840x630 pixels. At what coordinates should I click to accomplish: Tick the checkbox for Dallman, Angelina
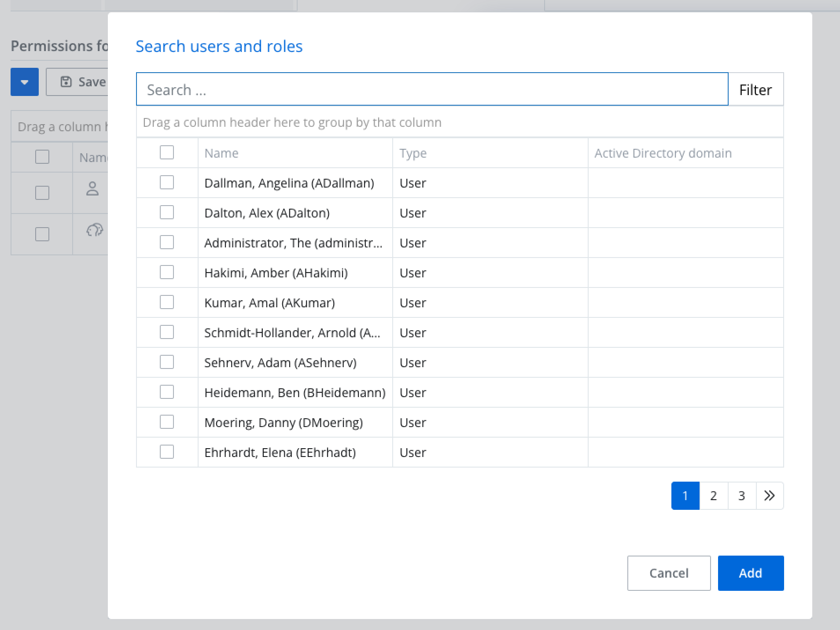click(x=167, y=183)
